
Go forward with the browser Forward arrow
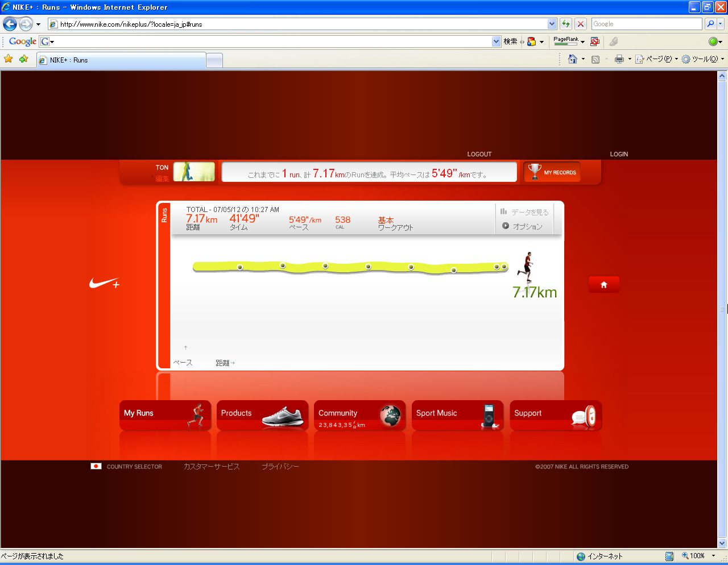coord(26,24)
